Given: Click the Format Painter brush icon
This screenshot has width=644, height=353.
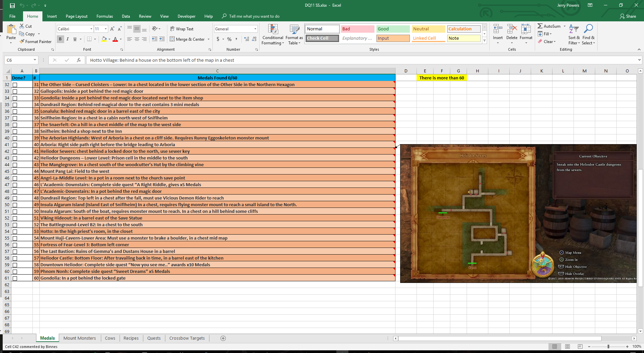Looking at the screenshot, I should click(x=22, y=42).
